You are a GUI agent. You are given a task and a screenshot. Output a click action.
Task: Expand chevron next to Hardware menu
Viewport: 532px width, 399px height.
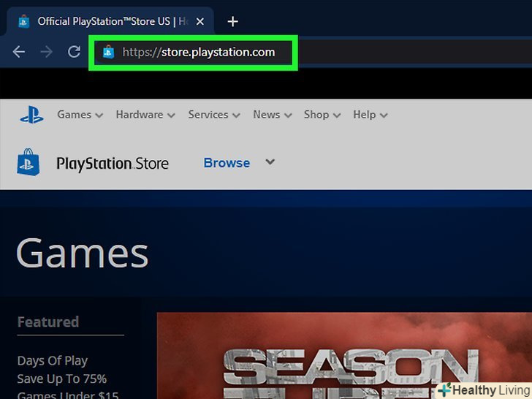coord(171,115)
